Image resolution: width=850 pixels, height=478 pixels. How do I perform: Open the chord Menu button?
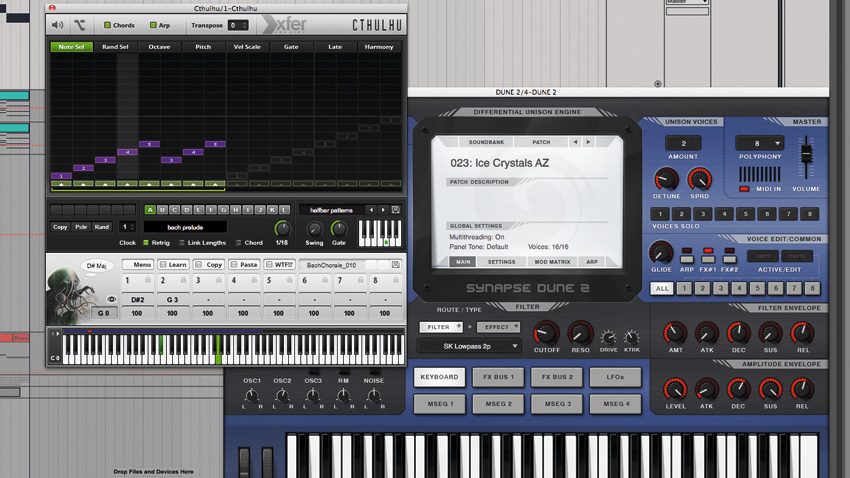(137, 264)
